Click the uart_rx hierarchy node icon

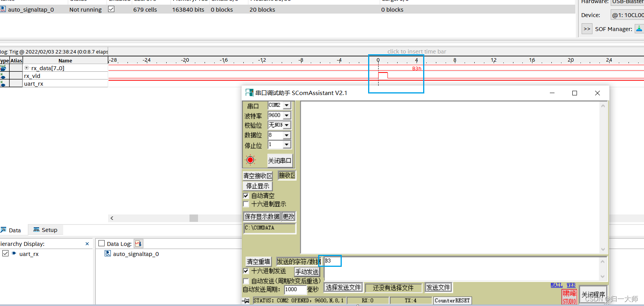click(x=14, y=254)
